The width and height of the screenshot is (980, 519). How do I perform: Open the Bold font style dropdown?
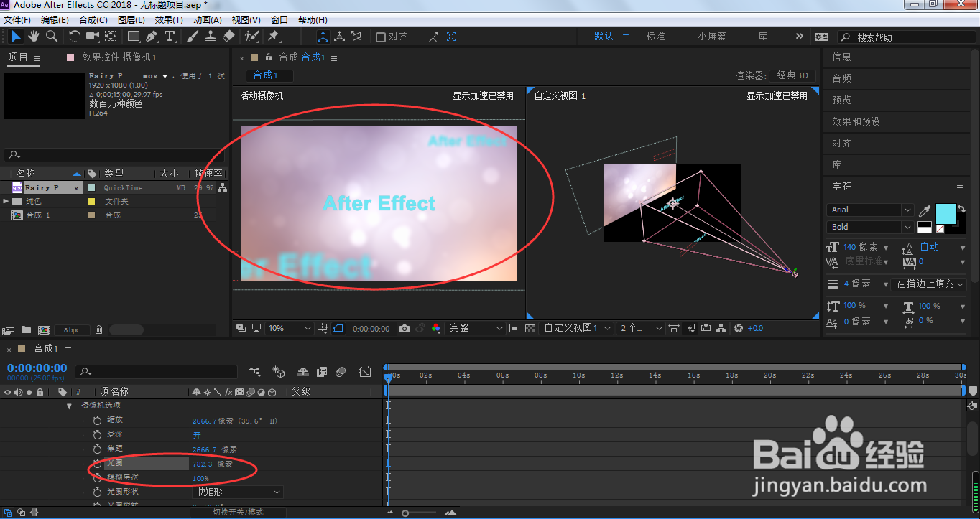pyautogui.click(x=870, y=227)
